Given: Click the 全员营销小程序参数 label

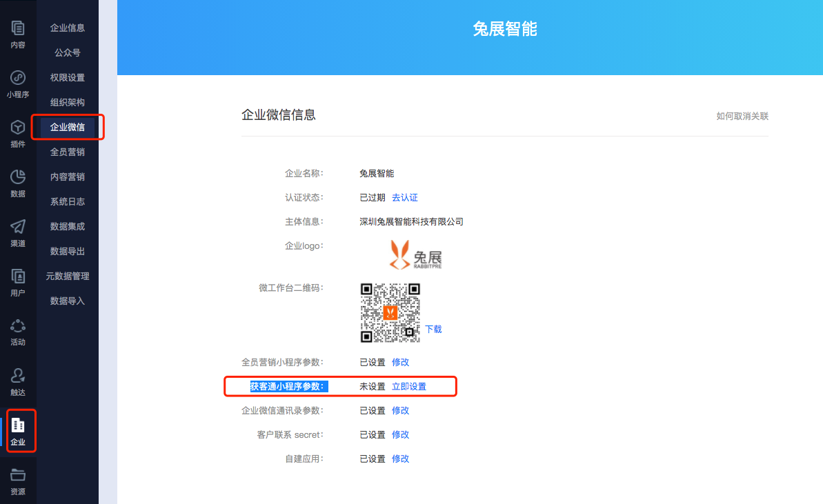Looking at the screenshot, I should coord(282,363).
